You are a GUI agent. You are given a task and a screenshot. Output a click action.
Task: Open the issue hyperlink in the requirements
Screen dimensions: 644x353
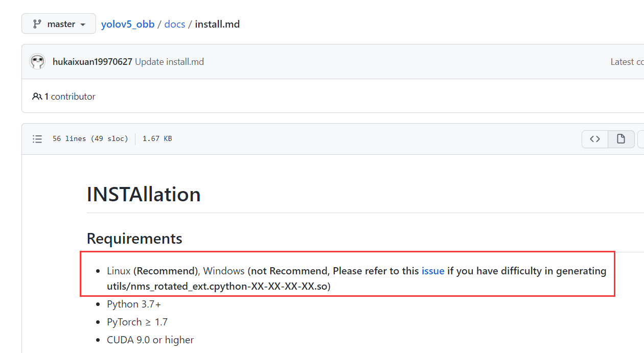point(433,271)
